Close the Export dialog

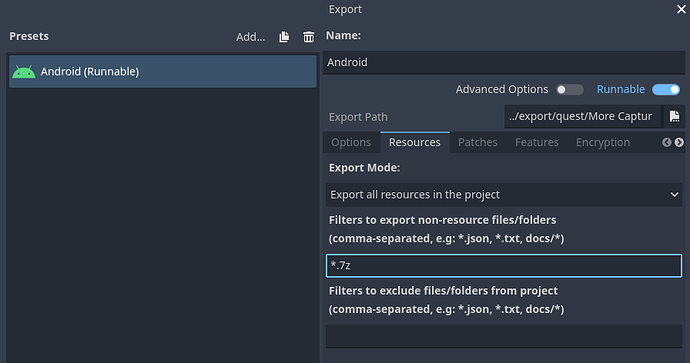point(681,9)
